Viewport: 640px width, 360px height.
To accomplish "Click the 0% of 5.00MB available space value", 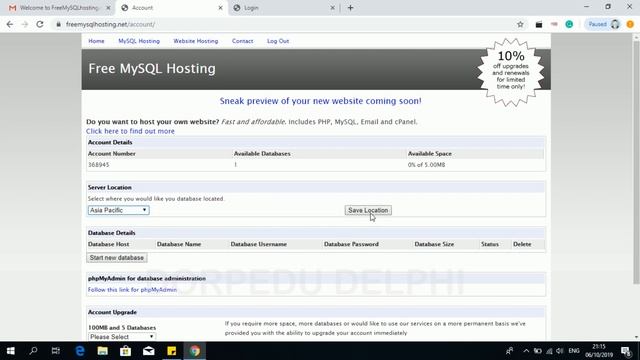I will tap(426, 165).
